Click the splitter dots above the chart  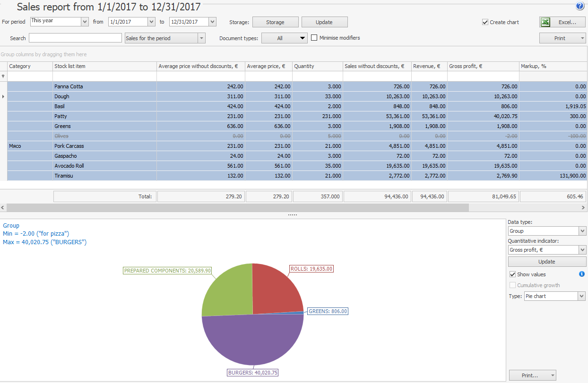(x=293, y=215)
